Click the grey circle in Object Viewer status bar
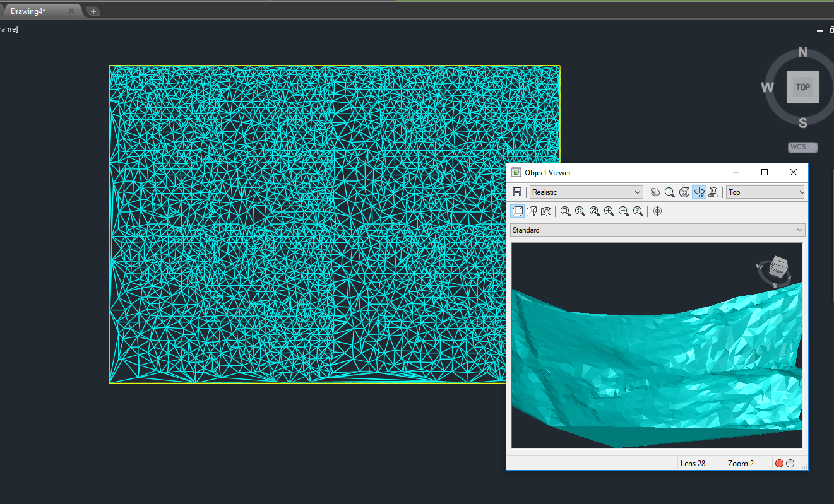This screenshot has width=834, height=504. (x=790, y=464)
